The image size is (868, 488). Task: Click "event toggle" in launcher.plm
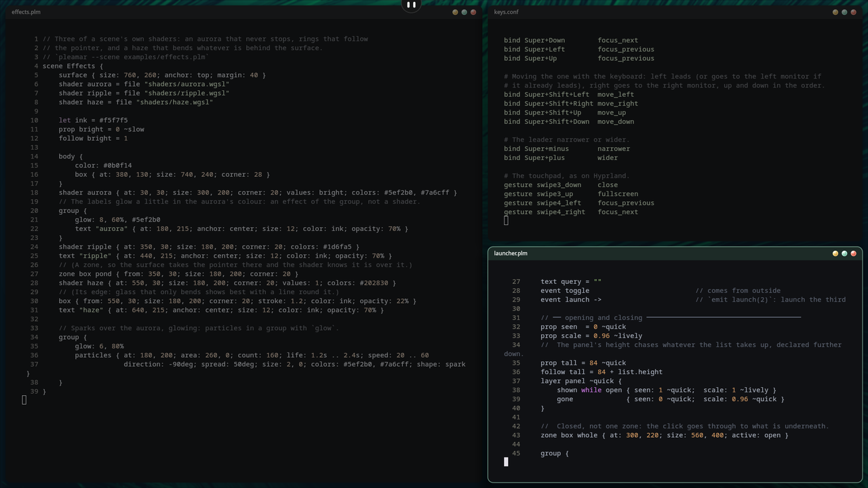[565, 291]
